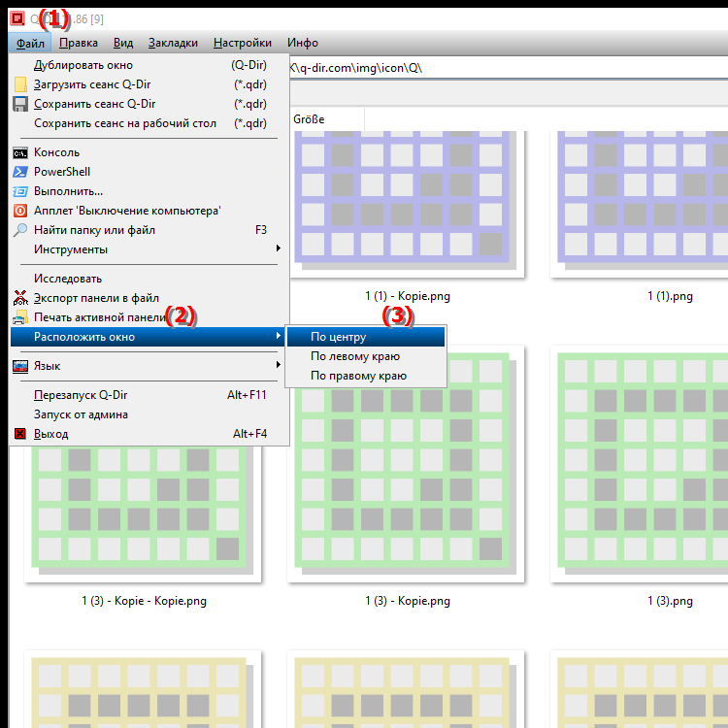Select Сохранить сеанс на рабочий стол
The image size is (728, 728).
[149, 123]
